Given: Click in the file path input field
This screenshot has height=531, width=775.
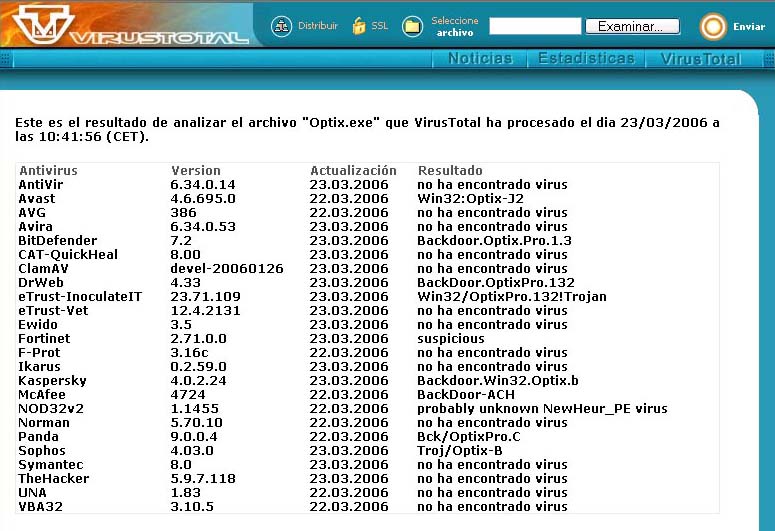Looking at the screenshot, I should pos(535,26).
